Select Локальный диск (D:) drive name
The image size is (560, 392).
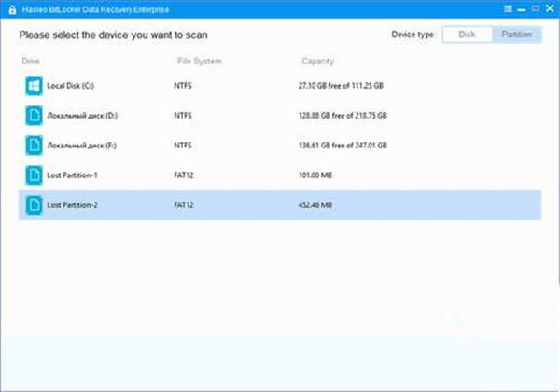[x=82, y=116]
